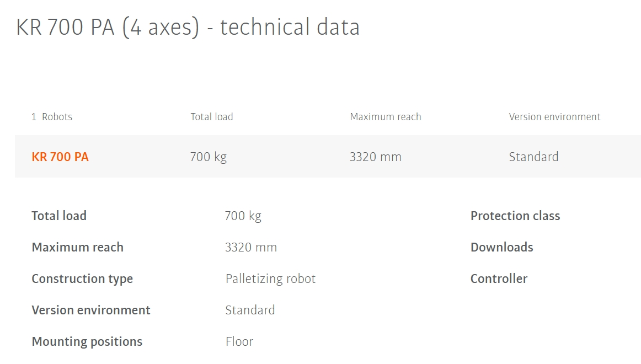Click the 'Version environment' table column header
Viewport: 641px width, 364px height.
(x=554, y=117)
